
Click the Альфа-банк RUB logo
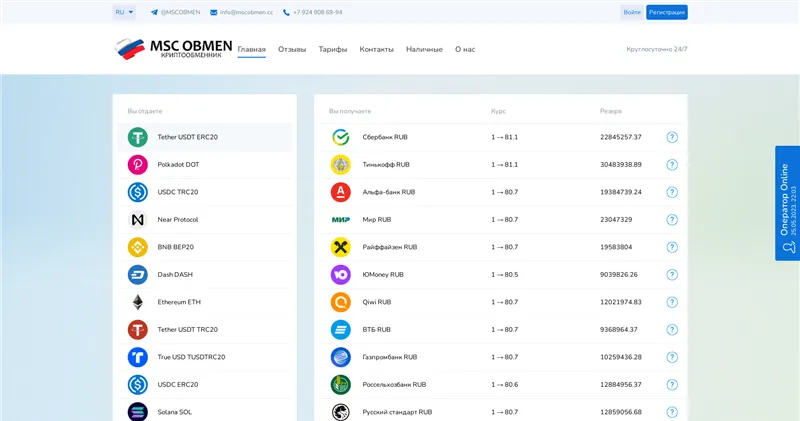pyautogui.click(x=340, y=192)
